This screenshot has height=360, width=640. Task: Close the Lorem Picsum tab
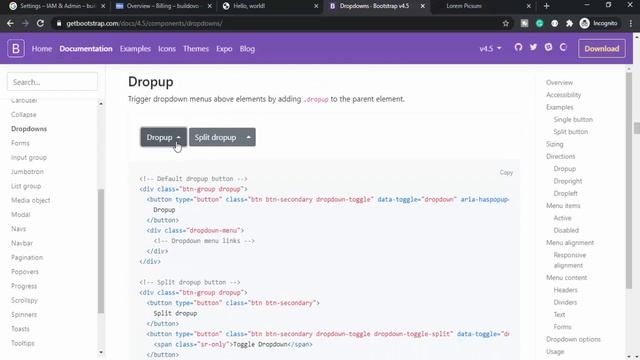tap(529, 6)
